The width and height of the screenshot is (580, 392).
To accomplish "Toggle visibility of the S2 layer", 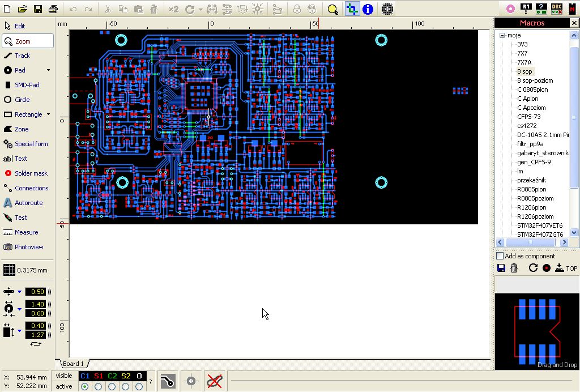I will tap(126, 376).
